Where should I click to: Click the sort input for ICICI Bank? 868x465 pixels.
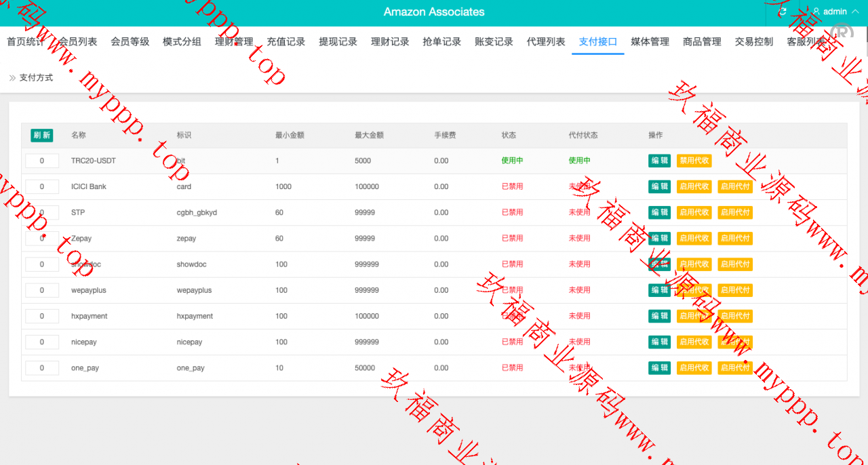pyautogui.click(x=42, y=186)
